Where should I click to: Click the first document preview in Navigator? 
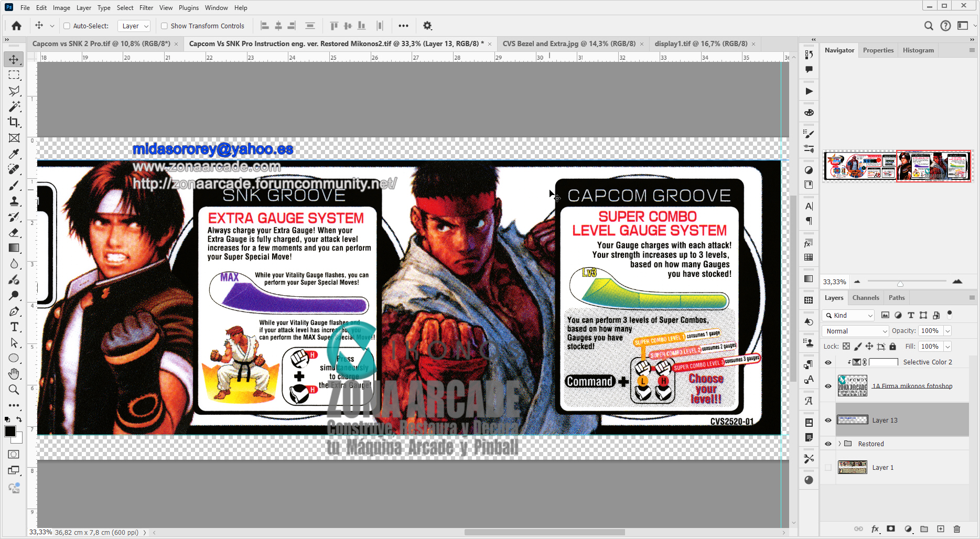(x=859, y=166)
